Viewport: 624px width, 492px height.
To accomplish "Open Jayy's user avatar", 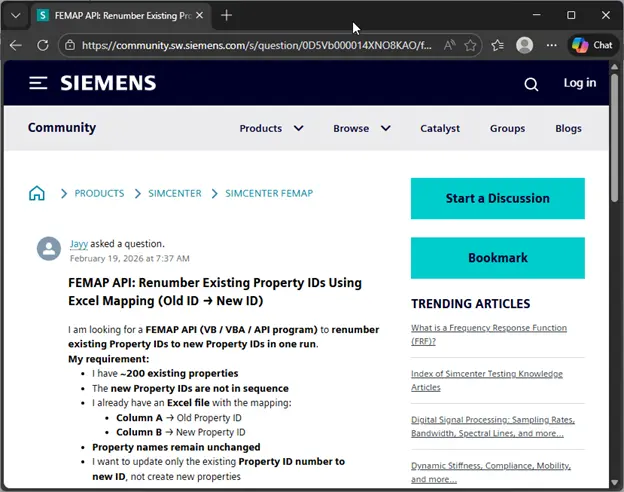I will click(x=49, y=249).
